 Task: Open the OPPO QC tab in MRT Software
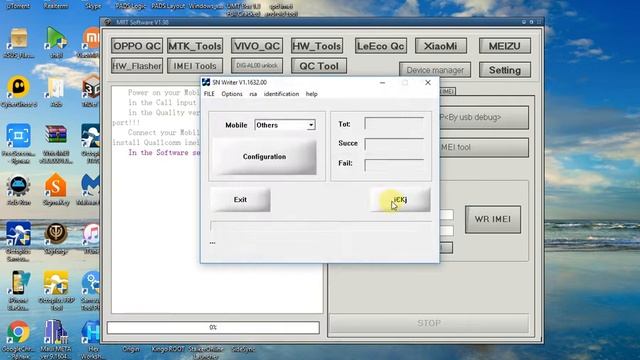137,46
